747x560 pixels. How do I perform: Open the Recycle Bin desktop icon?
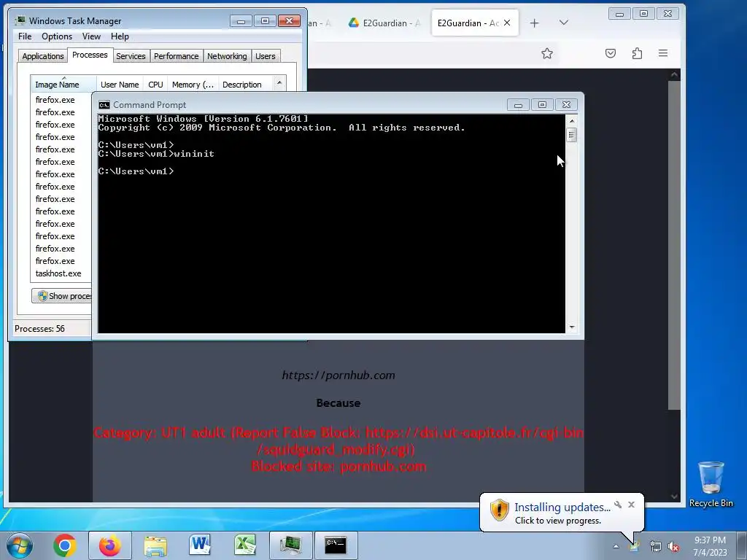(x=711, y=484)
